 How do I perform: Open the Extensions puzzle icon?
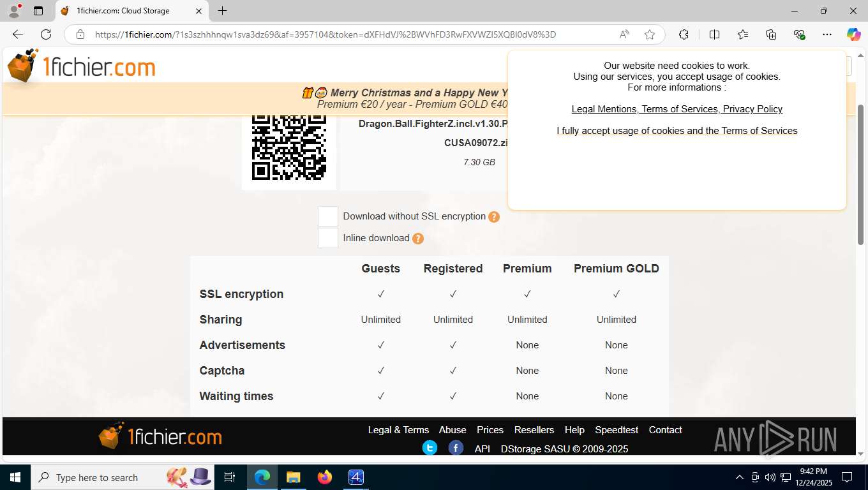pos(684,34)
